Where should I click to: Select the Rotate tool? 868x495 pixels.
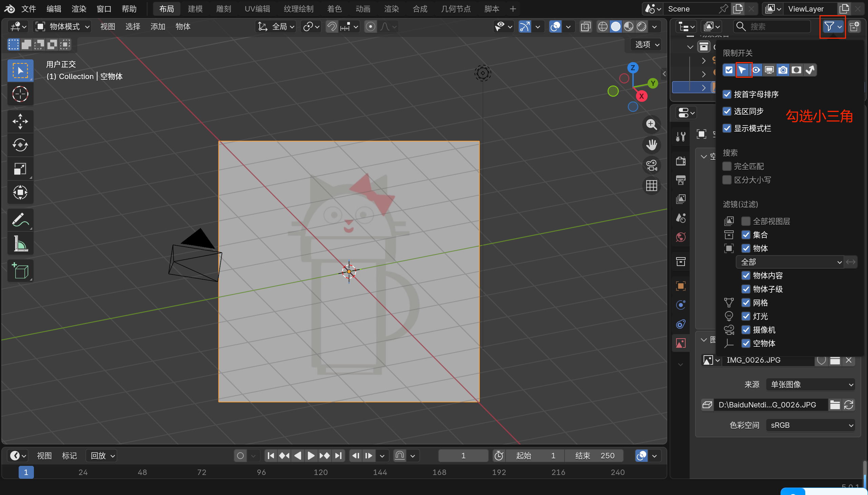tap(20, 145)
